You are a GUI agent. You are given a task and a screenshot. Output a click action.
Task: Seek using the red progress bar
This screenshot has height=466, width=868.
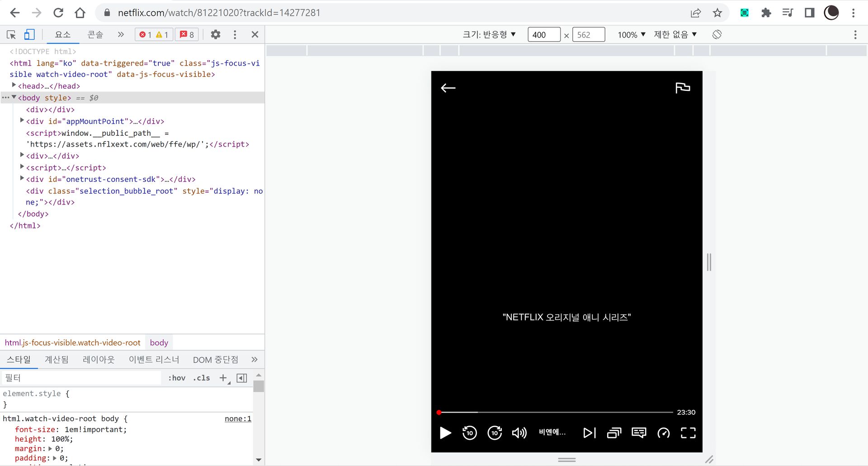coord(555,412)
